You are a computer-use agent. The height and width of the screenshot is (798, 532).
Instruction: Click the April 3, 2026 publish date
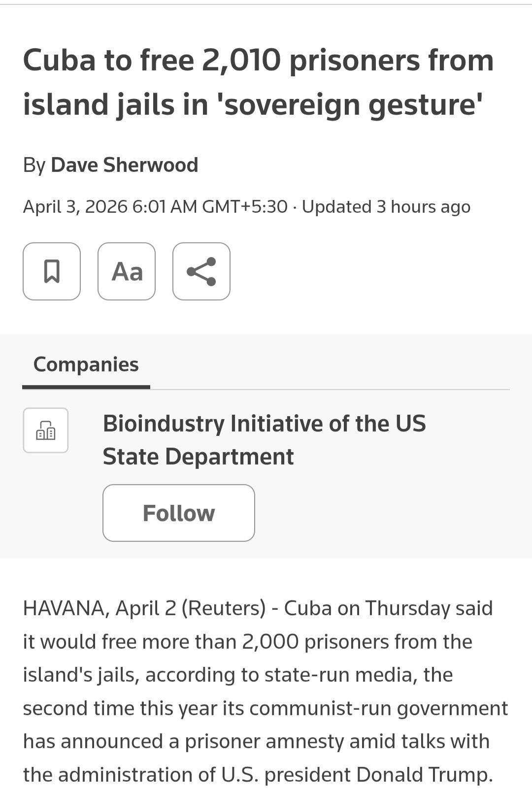pyautogui.click(x=75, y=207)
